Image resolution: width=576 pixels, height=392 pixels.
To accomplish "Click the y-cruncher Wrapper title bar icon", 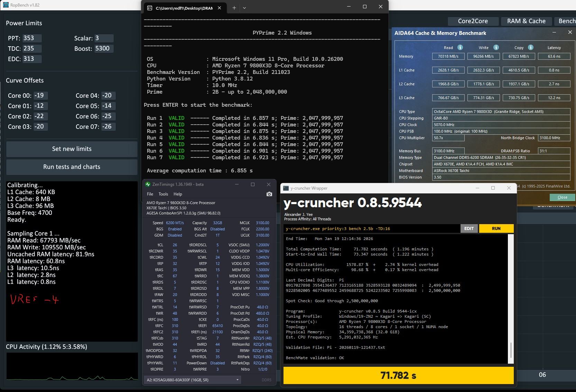I will (286, 188).
